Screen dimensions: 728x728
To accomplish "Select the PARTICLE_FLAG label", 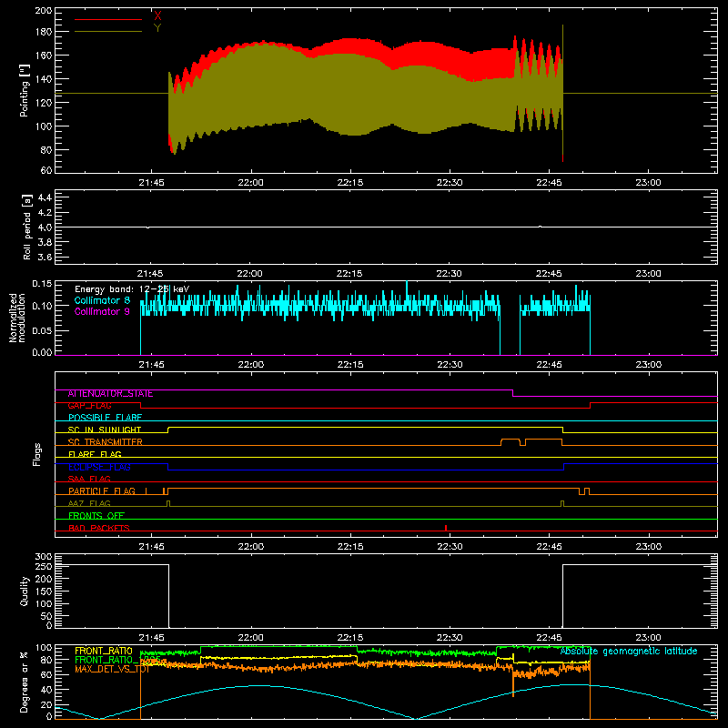I will pyautogui.click(x=102, y=491).
